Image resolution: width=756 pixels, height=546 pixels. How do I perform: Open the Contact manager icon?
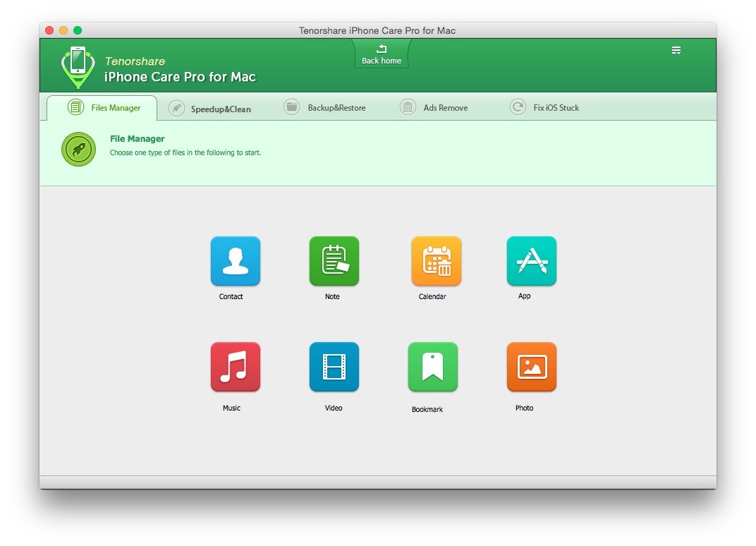235,260
